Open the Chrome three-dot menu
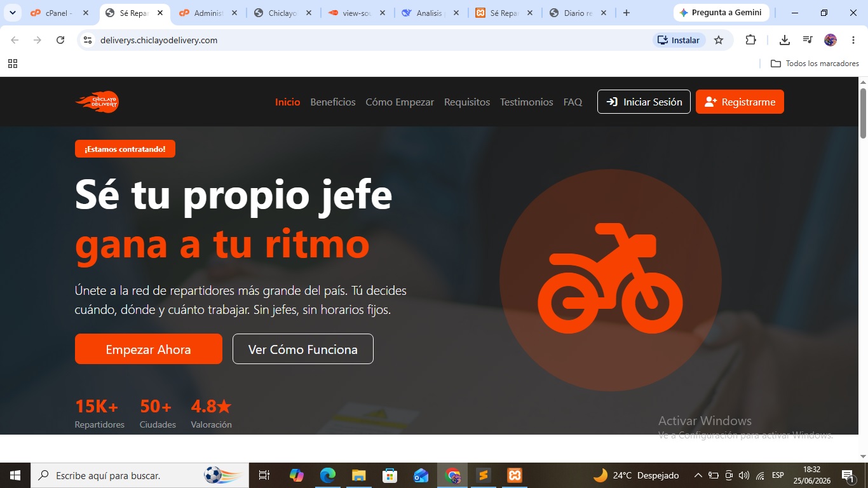 tap(853, 40)
